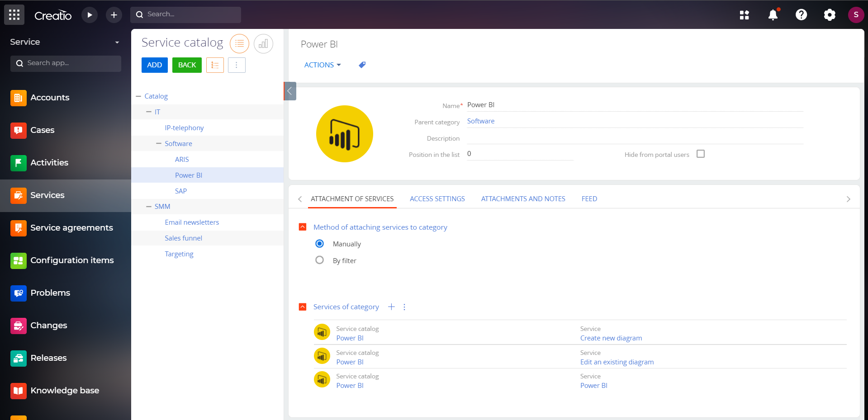Screen dimensions: 868x420
Task: Open Services of category three-dot menu
Action: pos(404,307)
